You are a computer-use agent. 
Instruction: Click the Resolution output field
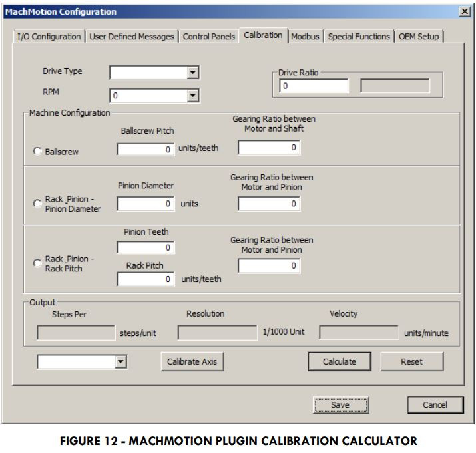click(x=217, y=333)
